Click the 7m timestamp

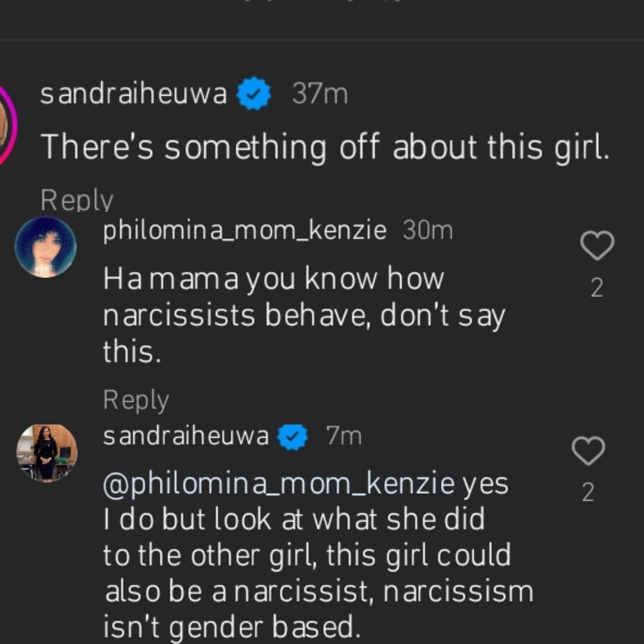pos(344,436)
